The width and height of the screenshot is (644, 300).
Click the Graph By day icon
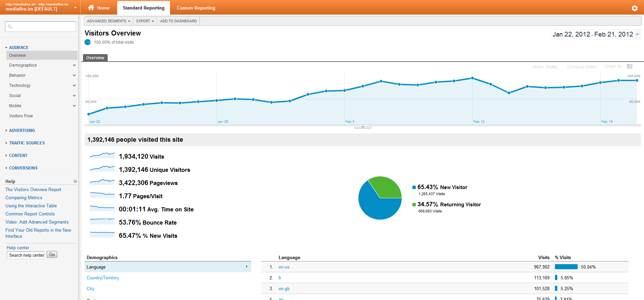[629, 66]
